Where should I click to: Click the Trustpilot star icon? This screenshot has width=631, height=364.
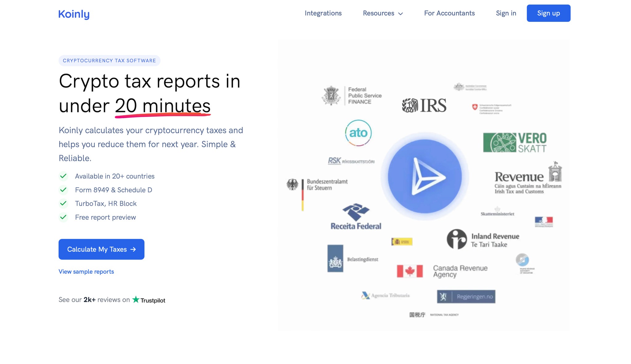point(136,300)
